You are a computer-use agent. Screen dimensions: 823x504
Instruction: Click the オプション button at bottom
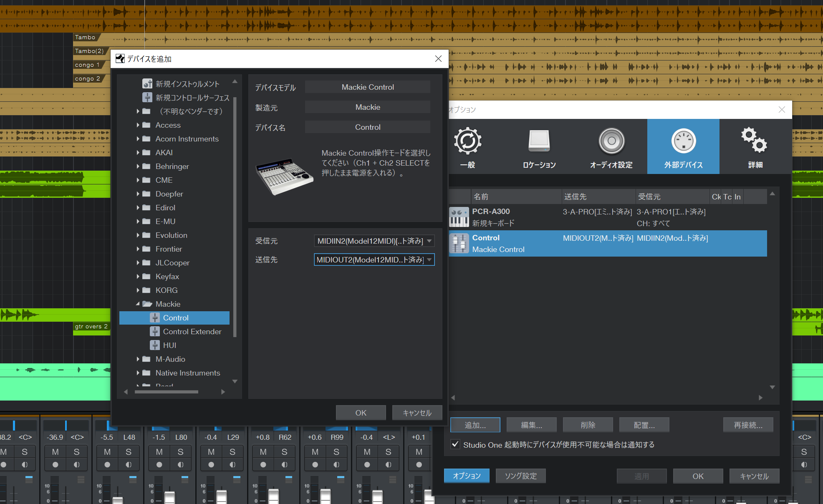point(467,476)
